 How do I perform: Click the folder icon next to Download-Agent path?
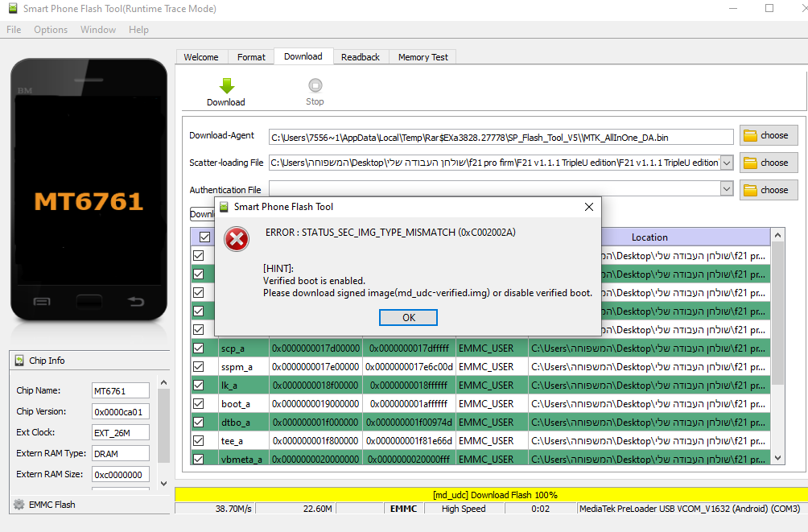[750, 135]
